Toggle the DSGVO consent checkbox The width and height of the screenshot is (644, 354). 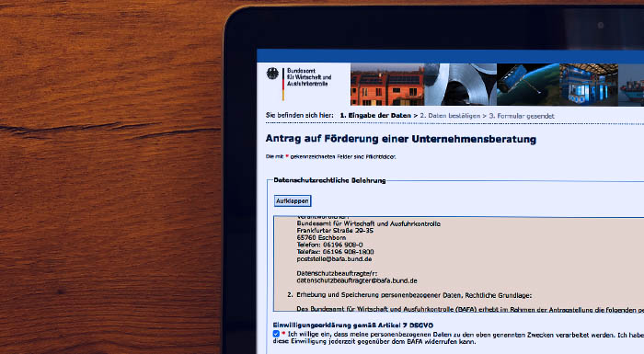point(276,334)
